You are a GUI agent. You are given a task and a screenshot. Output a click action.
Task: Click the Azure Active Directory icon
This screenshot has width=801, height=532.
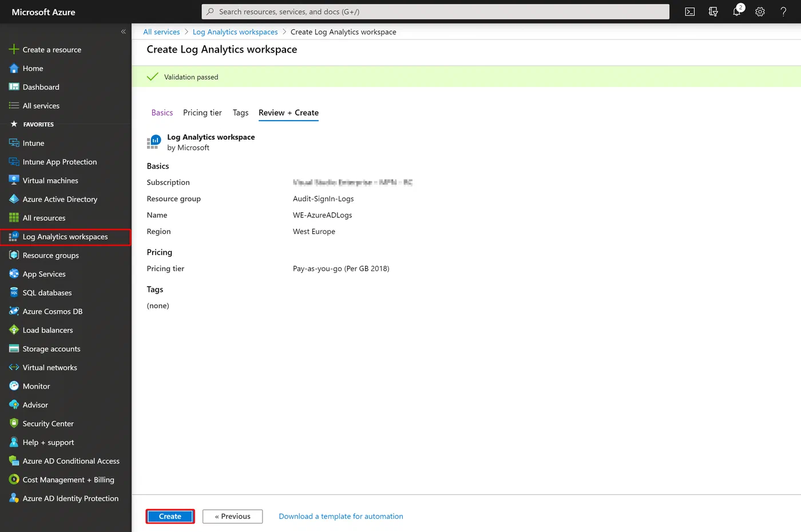14,199
